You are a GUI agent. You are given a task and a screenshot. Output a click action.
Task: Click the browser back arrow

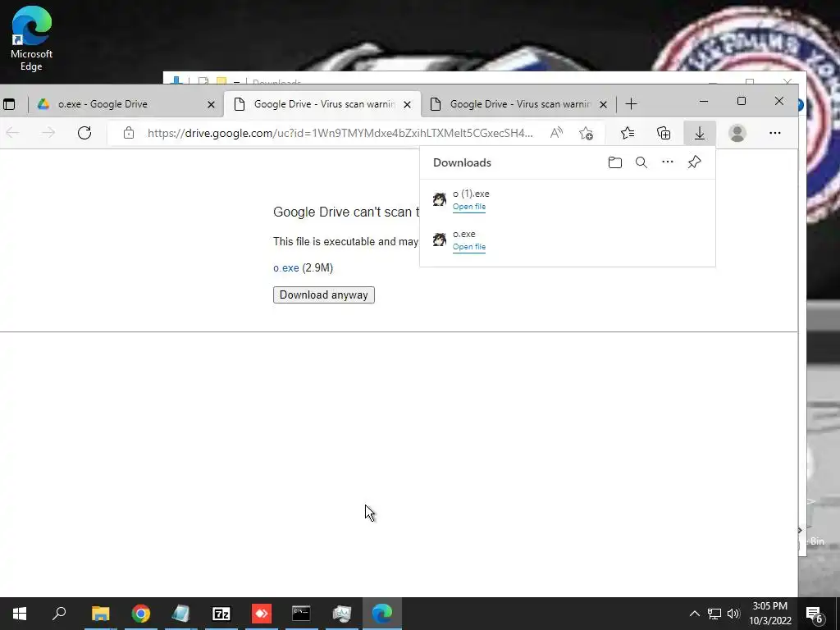(x=13, y=133)
